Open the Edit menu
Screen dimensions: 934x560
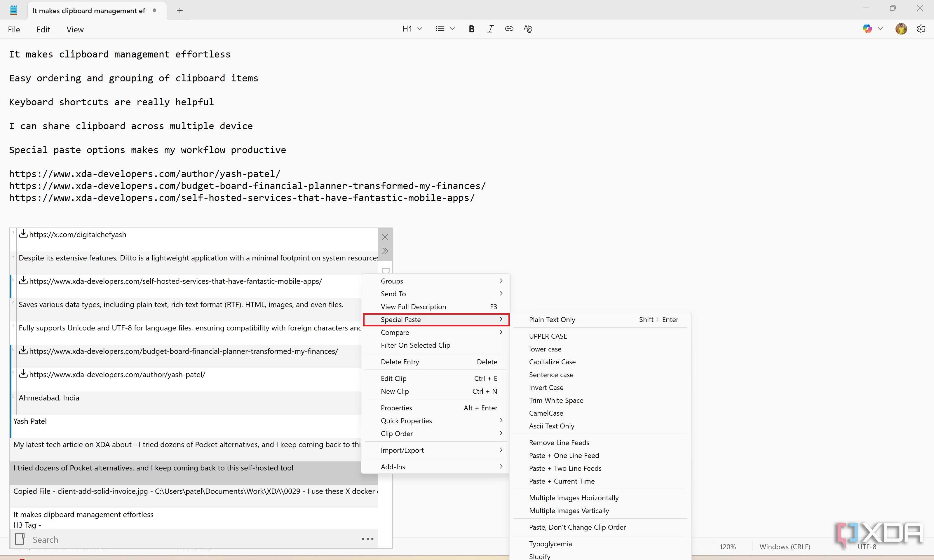coord(43,29)
